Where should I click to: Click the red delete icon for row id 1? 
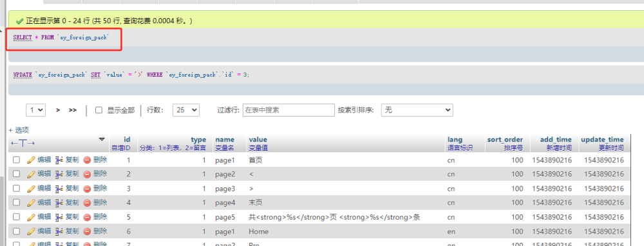[x=87, y=160]
